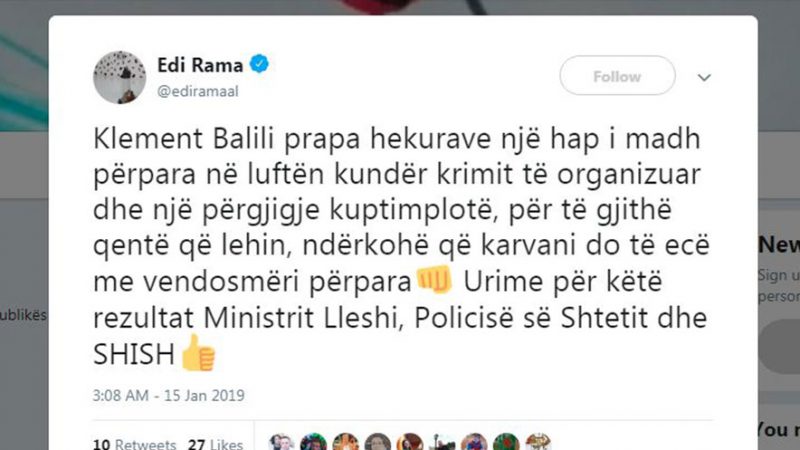This screenshot has width=800, height=450.
Task: Open the 3:08 AM - 15 Jan 2019 timestamp
Action: 168,395
